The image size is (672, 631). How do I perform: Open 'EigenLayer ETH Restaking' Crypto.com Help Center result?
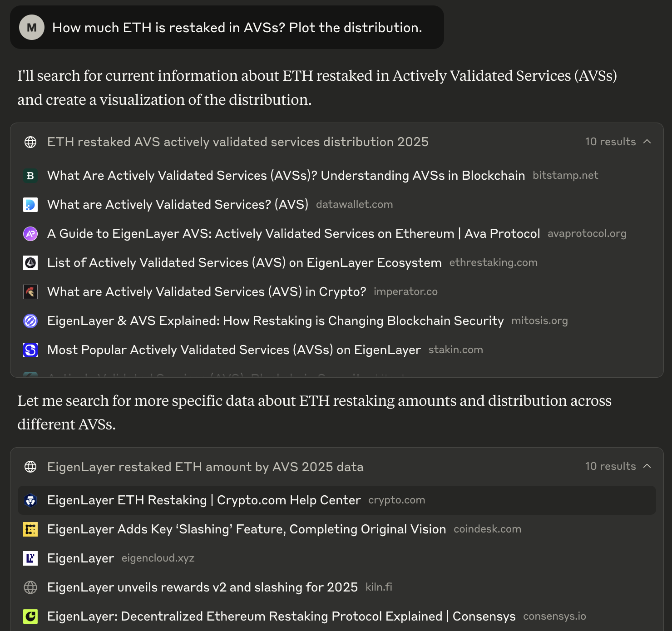(204, 500)
